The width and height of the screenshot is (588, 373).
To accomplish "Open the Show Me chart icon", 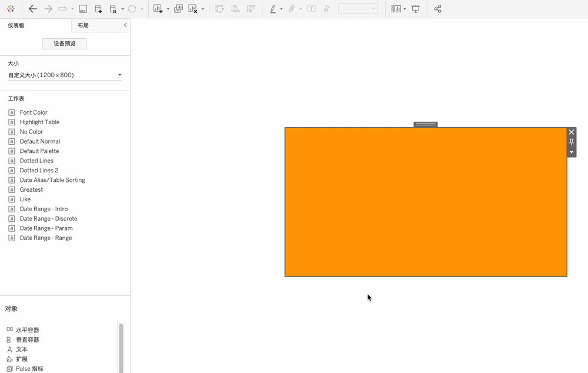I will [396, 9].
